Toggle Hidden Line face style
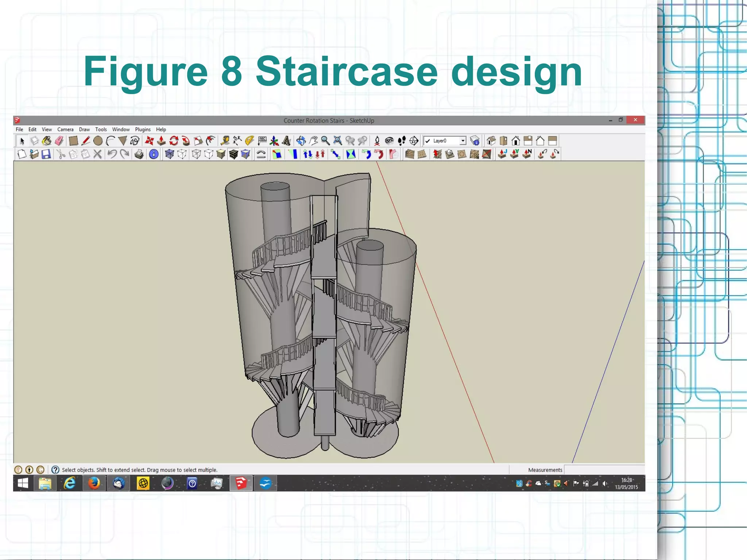 (x=209, y=154)
